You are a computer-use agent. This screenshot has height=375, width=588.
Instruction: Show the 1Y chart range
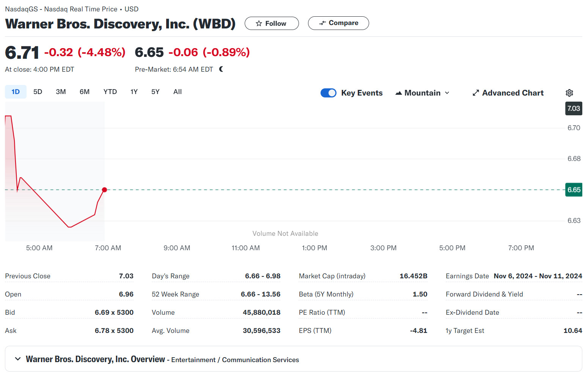134,92
